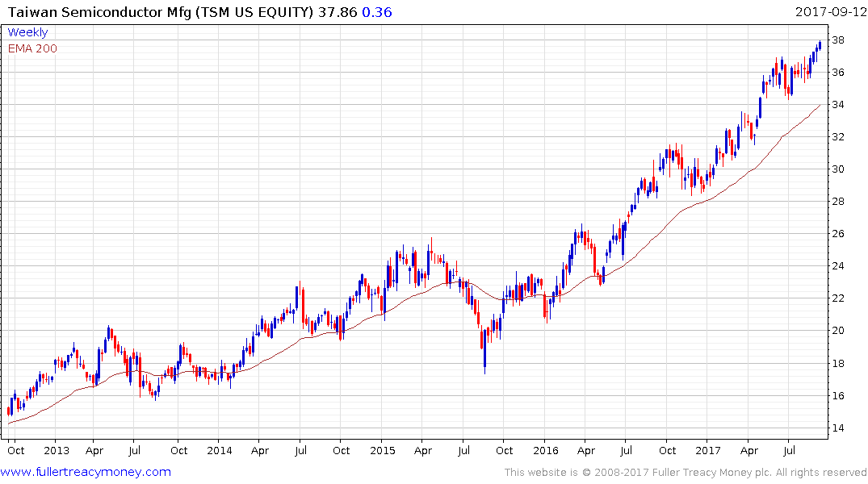
Task: Click the 2016 year label on time axis
Action: (x=546, y=451)
